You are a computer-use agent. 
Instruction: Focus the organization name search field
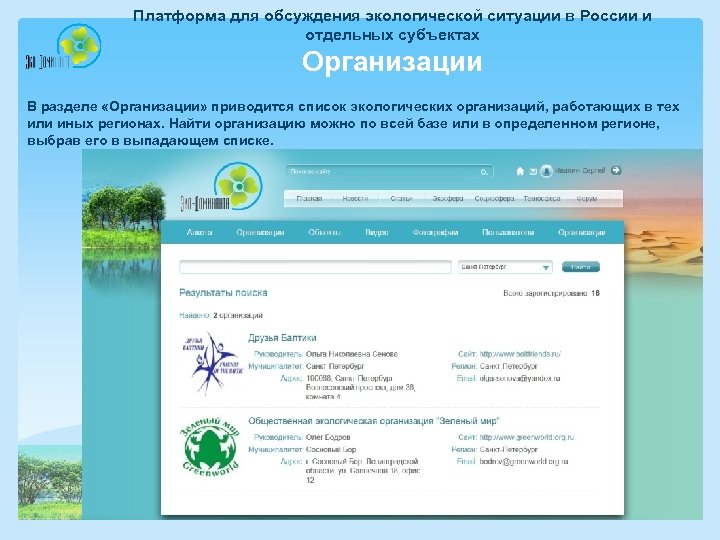[315, 267]
